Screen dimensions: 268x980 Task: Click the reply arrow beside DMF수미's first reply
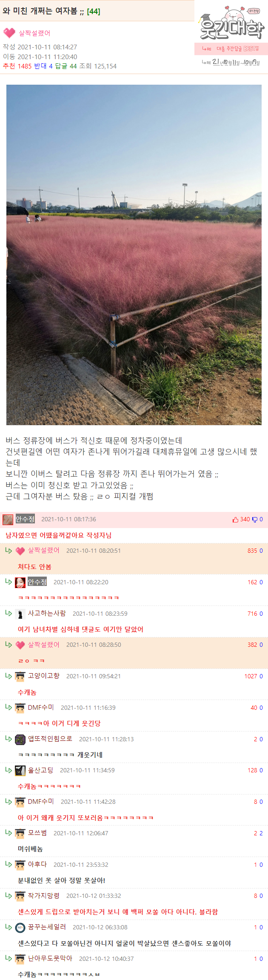[9, 707]
